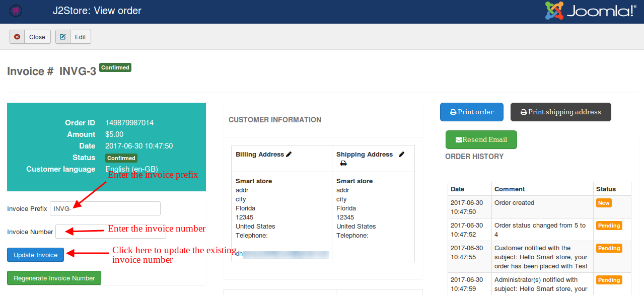644x295 pixels.
Task: Focus the Invoice Prefix text field
Action: [105, 208]
